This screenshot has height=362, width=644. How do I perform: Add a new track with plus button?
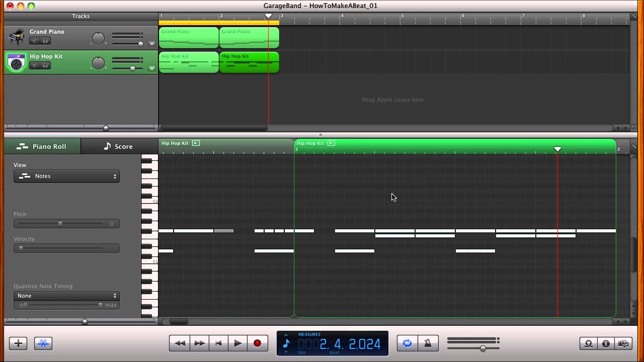click(18, 343)
